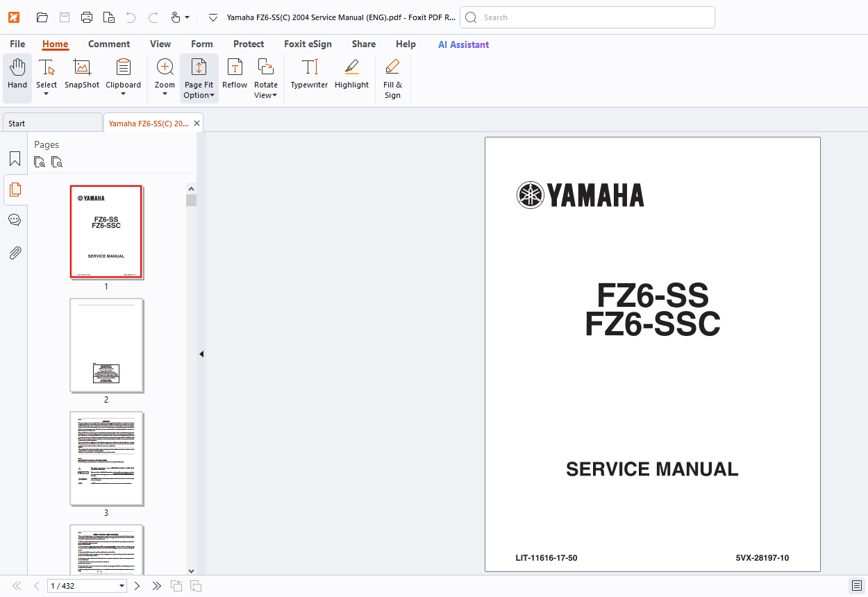Click the page number field 1 / 432

[x=82, y=586]
